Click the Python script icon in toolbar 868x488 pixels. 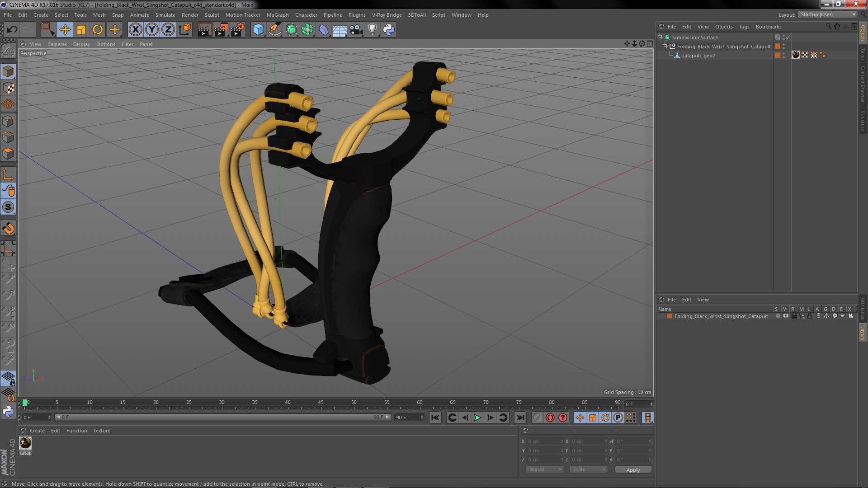tap(389, 30)
